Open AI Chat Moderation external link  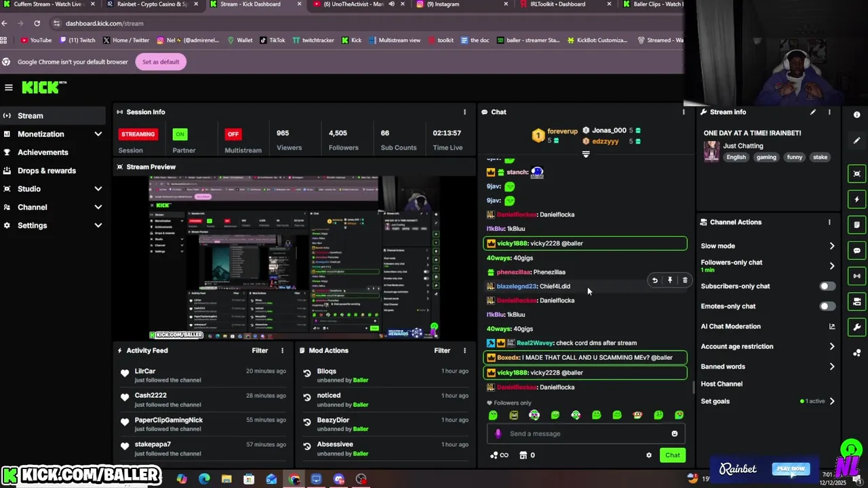[831, 327]
